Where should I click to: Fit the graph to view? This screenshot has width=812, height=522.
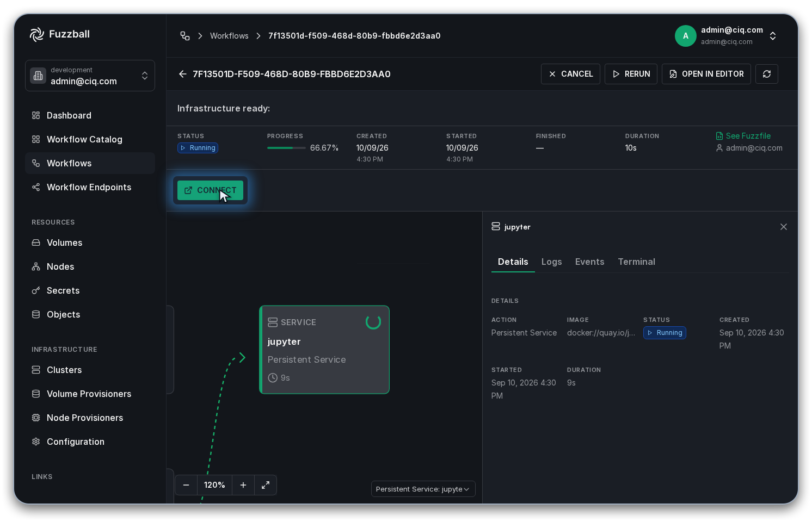266,485
